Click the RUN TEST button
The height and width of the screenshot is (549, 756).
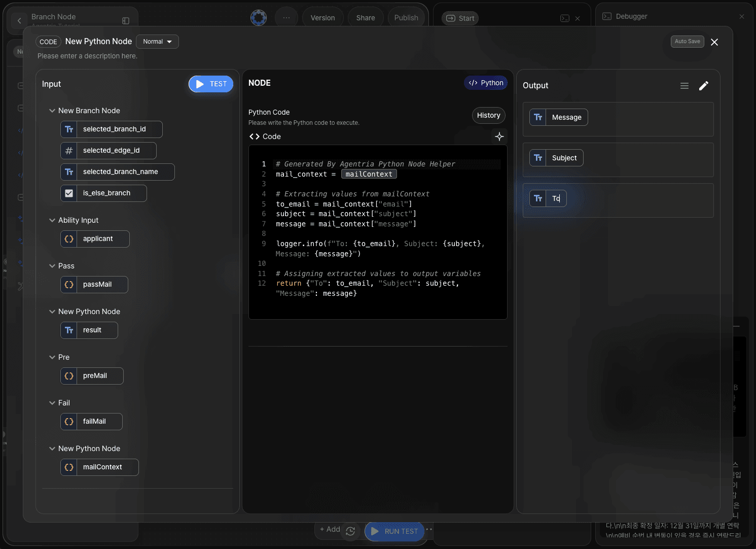point(394,531)
